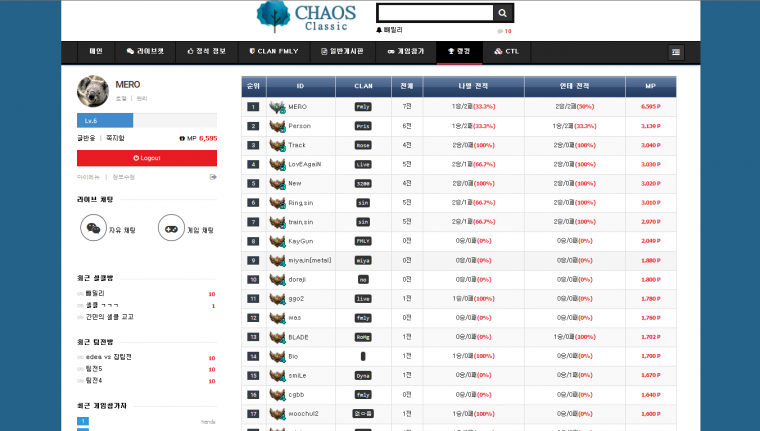Click the 1,600 P value in woochul2's row
Screen dimensions: 760x431
tap(650, 414)
